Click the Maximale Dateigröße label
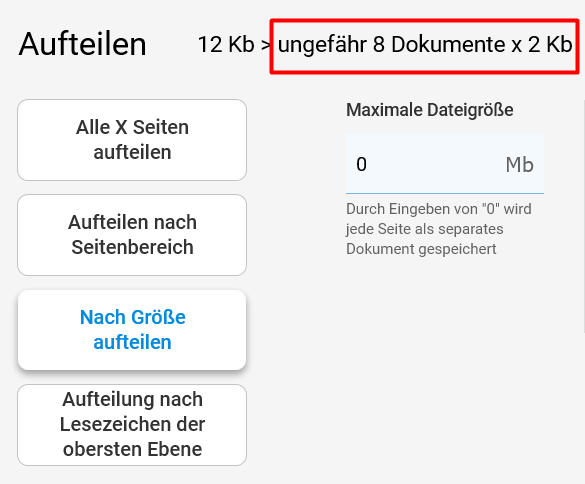The image size is (585, 484). [430, 110]
